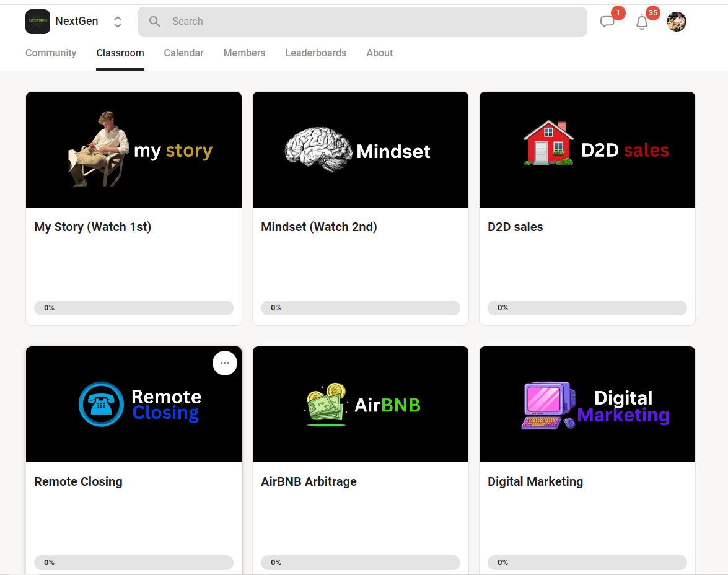
Task: Click the My Story (Watch 1st) title
Action: pos(93,227)
